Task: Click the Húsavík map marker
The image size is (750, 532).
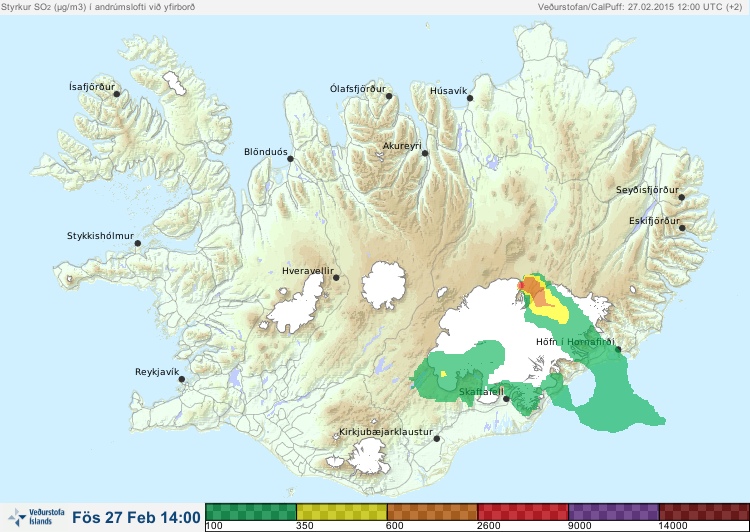Action: [470, 98]
